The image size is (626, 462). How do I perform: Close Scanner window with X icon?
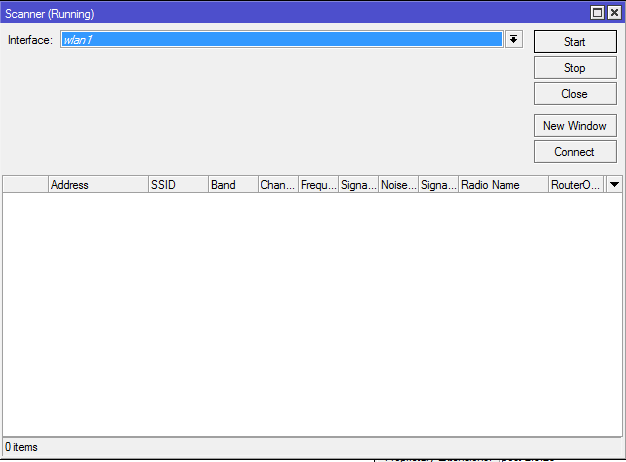point(614,13)
